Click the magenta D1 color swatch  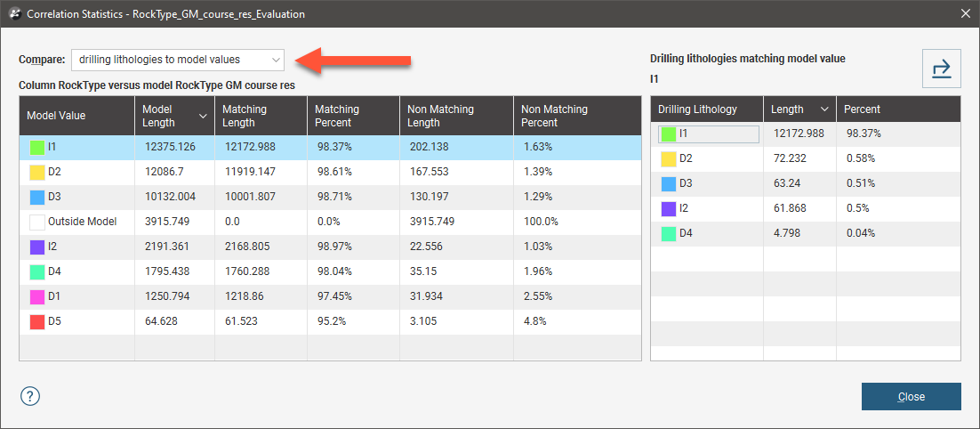[x=36, y=296]
